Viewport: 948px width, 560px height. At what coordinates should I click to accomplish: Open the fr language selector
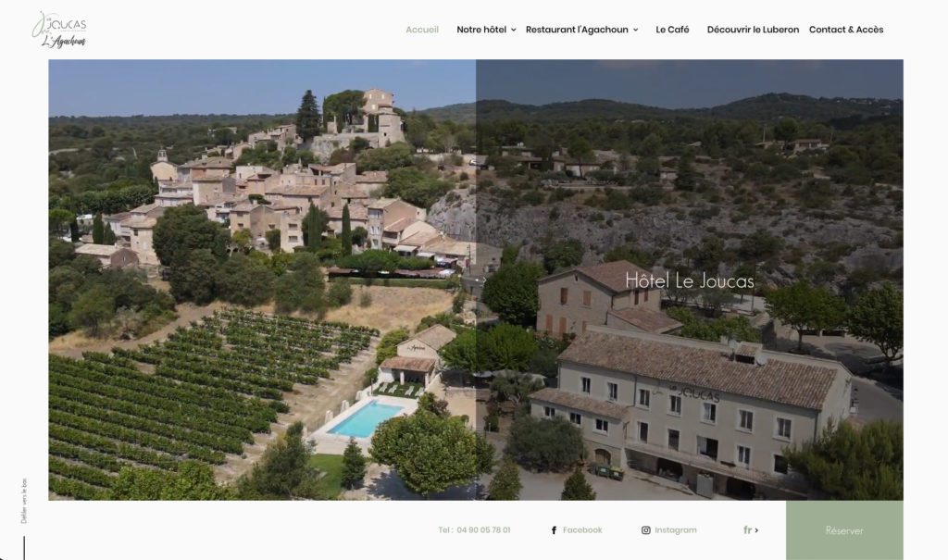pyautogui.click(x=750, y=530)
